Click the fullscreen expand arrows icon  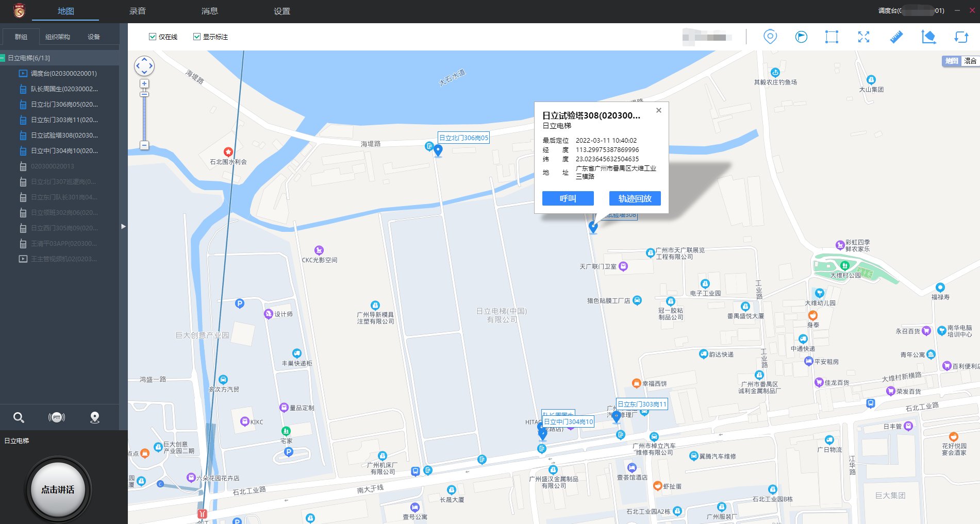click(863, 37)
